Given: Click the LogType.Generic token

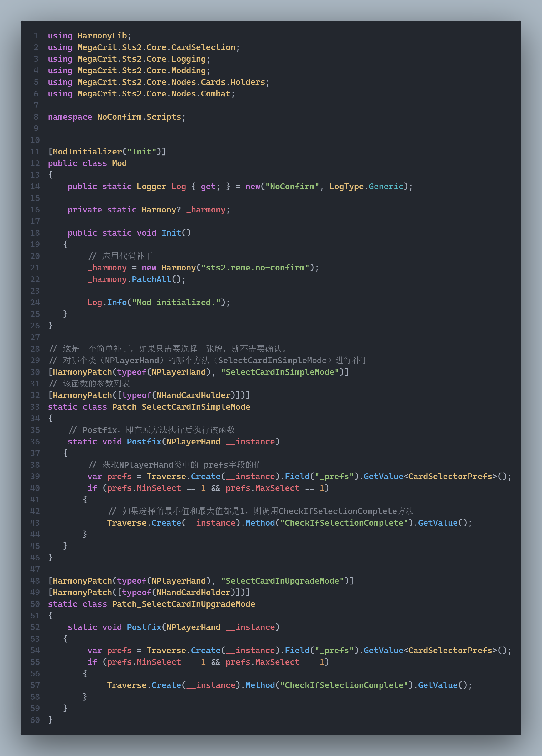Looking at the screenshot, I should pos(366,186).
